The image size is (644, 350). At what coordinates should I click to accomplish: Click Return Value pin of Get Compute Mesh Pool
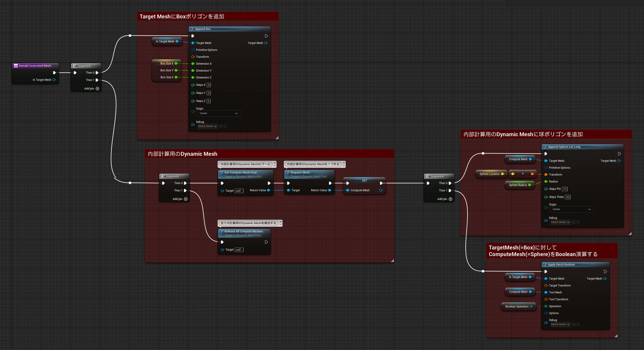269,190
